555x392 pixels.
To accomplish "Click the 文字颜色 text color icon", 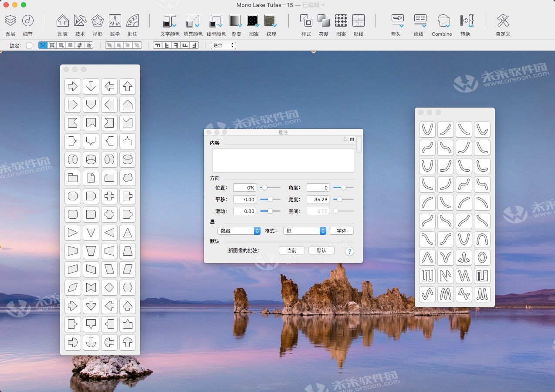I will 169,20.
